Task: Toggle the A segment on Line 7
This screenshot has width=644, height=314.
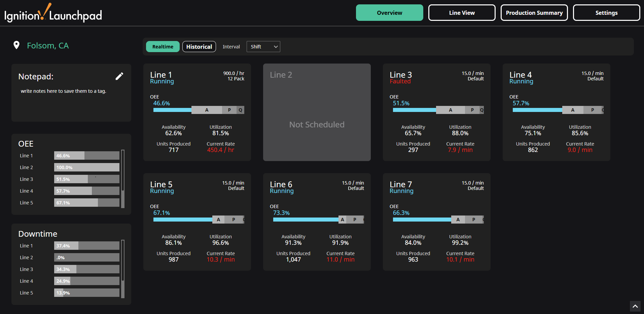Action: pos(458,220)
